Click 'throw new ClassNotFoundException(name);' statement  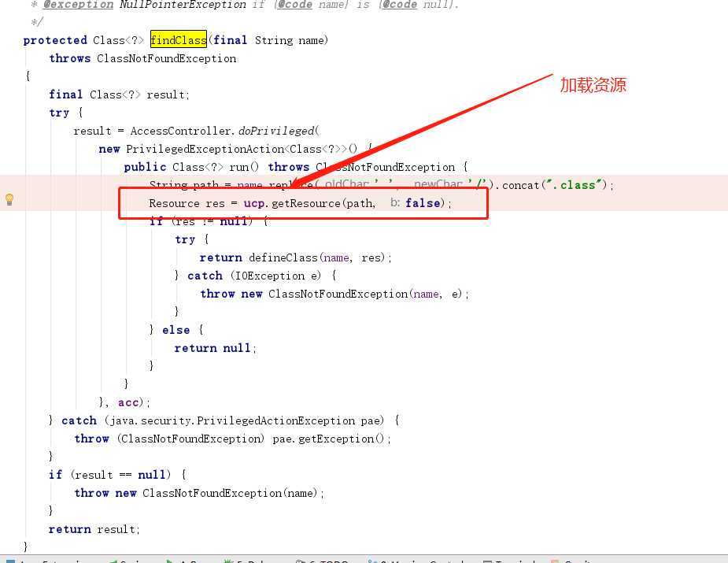coord(199,493)
